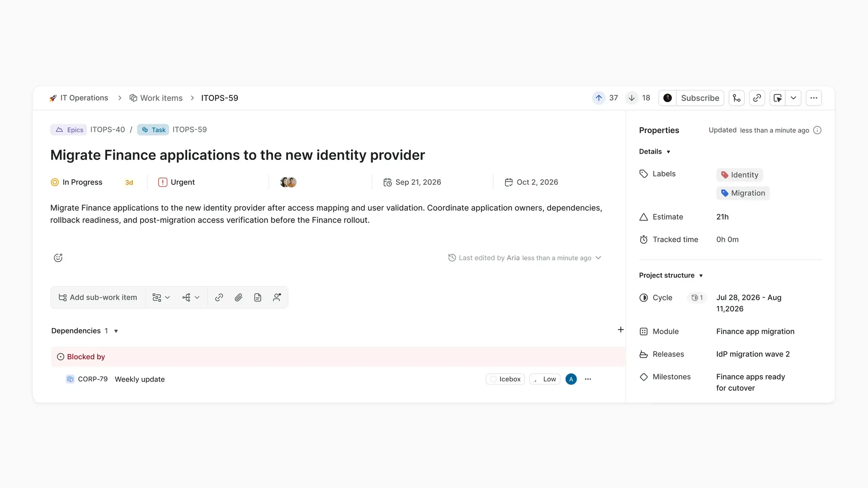
Task: Copy the work item link icon in the header
Action: tap(757, 98)
